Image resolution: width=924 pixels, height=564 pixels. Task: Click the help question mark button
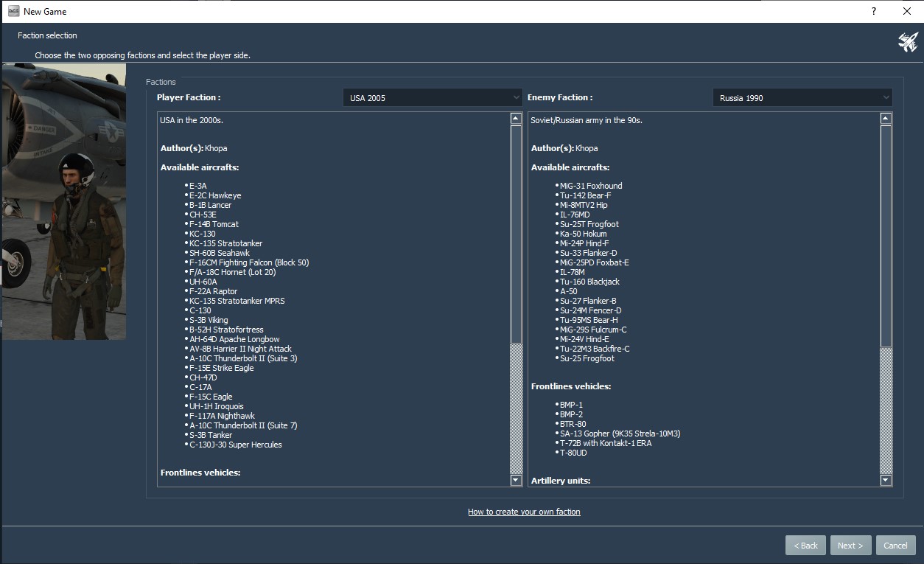(x=874, y=11)
